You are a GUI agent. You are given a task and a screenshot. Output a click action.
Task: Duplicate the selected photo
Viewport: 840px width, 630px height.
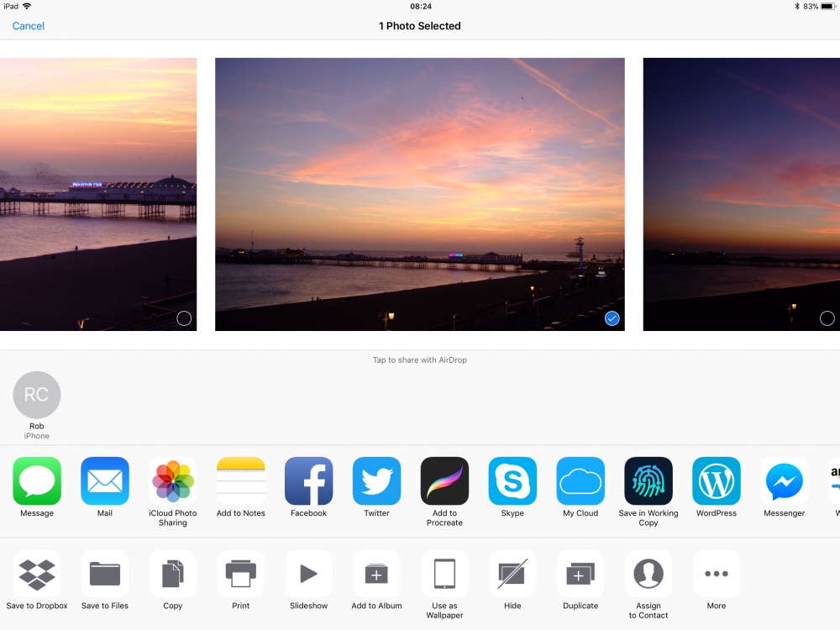580,575
